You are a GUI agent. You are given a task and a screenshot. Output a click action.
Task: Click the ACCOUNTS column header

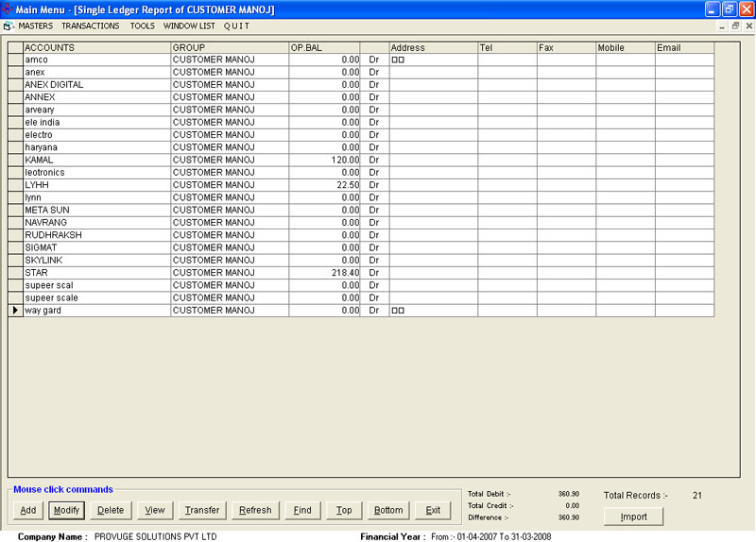(x=96, y=47)
